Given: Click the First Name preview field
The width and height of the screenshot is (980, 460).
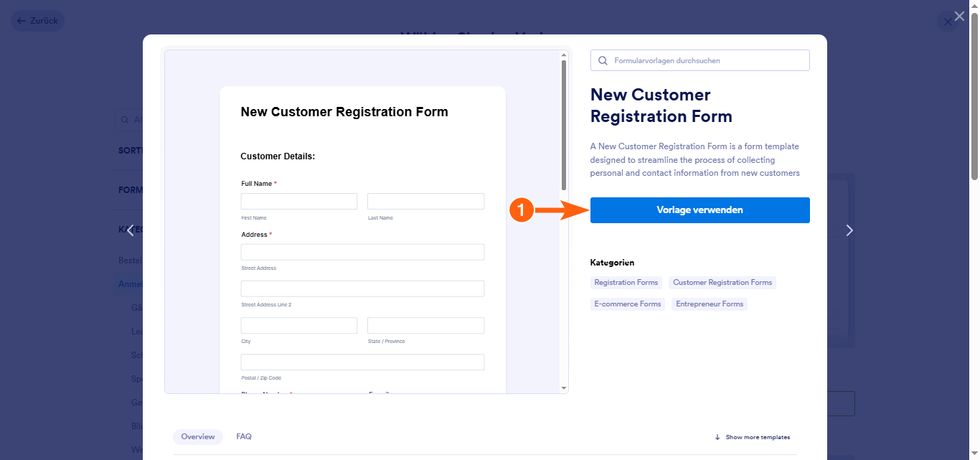Looking at the screenshot, I should click(x=298, y=201).
